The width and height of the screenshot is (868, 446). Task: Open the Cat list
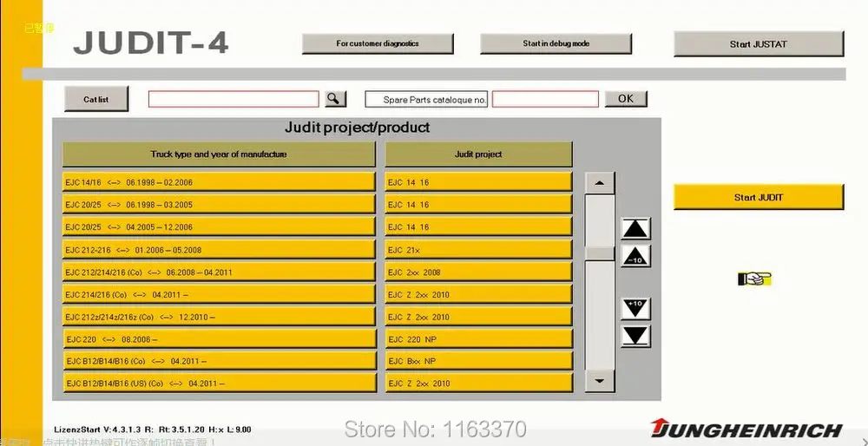pyautogui.click(x=96, y=99)
